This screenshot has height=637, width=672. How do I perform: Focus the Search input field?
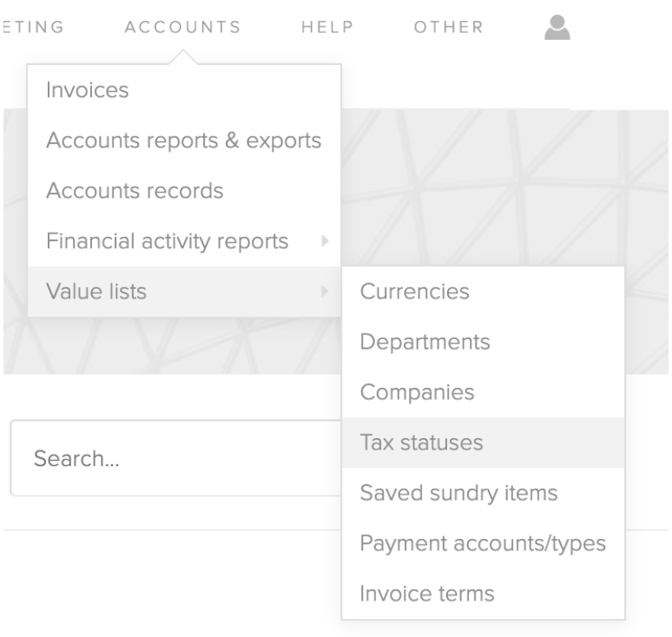(175, 458)
